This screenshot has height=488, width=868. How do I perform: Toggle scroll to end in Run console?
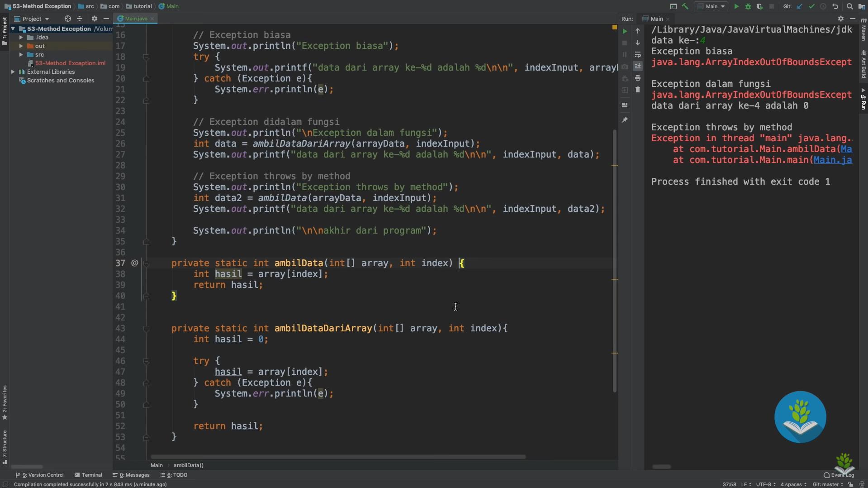[x=638, y=66]
